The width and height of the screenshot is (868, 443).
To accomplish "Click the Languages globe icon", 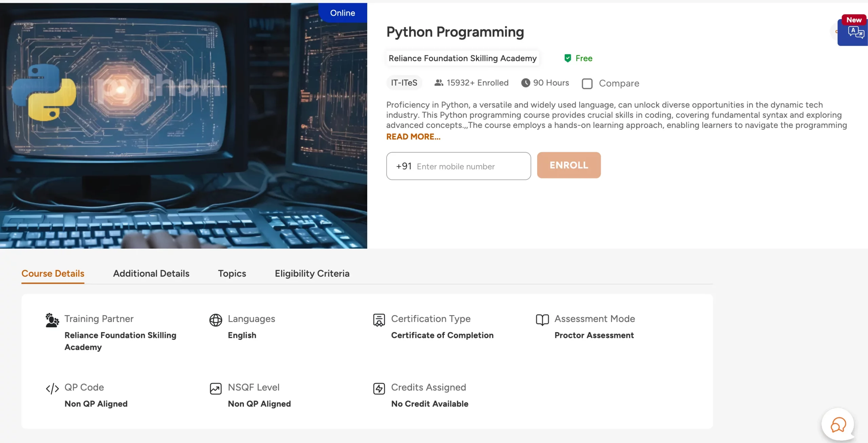I will pyautogui.click(x=216, y=320).
